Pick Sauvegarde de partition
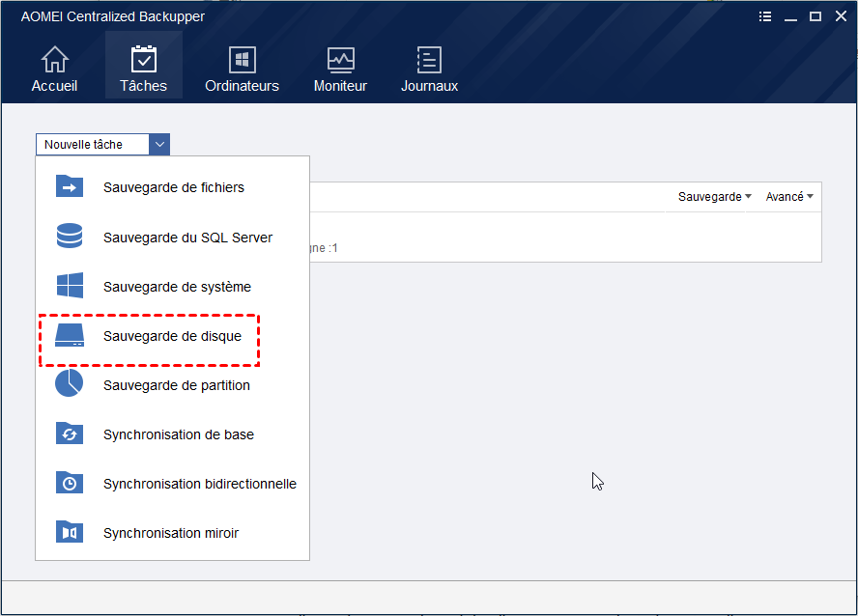The height and width of the screenshot is (616, 858). pos(172,385)
